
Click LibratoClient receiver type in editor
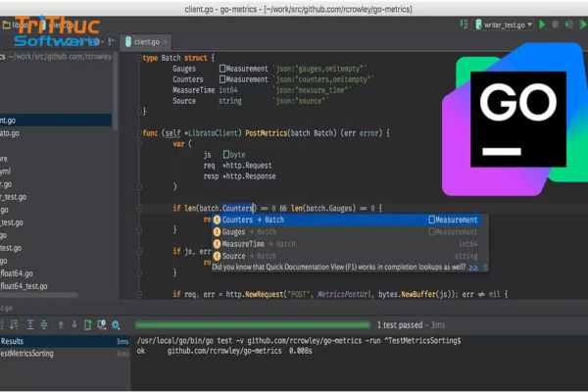(213, 133)
